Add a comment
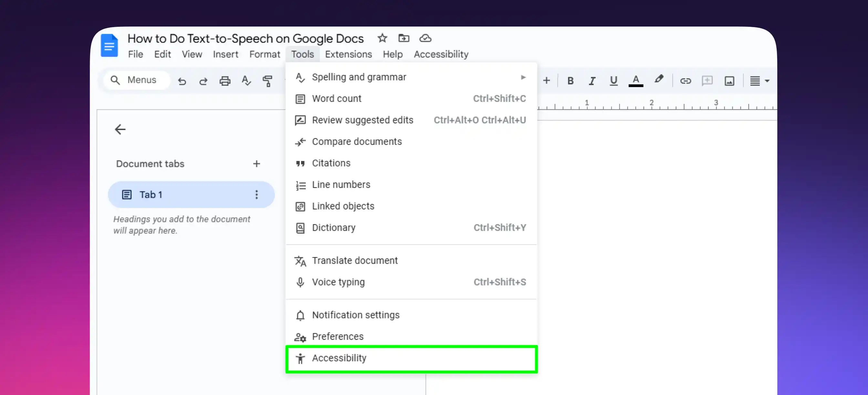Image resolution: width=868 pixels, height=395 pixels. point(707,80)
